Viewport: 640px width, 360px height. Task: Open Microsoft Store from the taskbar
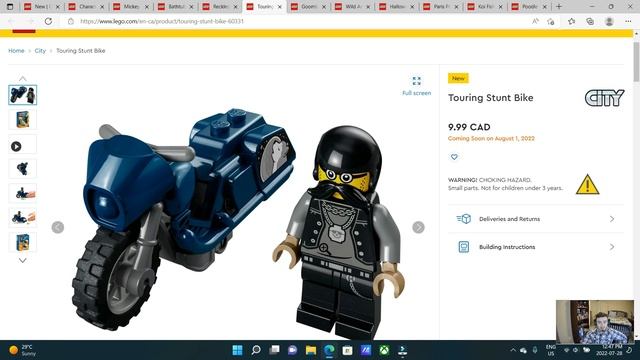pos(347,350)
